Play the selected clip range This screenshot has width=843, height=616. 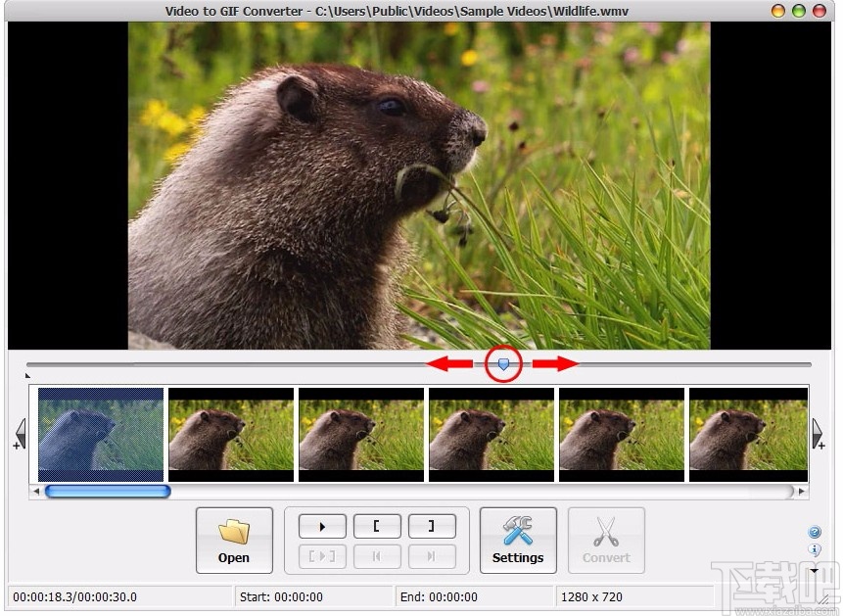(322, 556)
